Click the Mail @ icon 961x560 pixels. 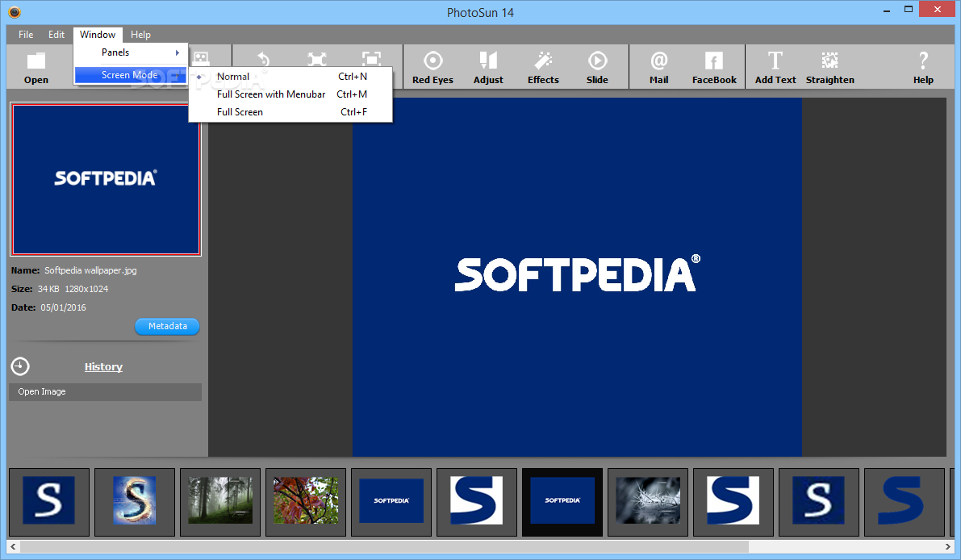pyautogui.click(x=659, y=61)
